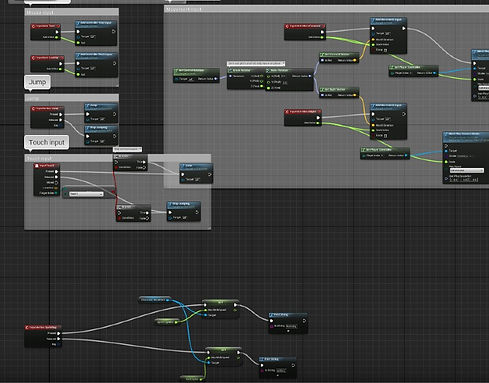Select the lower Add Movement Input node
This screenshot has height=383, width=489.
(388, 121)
